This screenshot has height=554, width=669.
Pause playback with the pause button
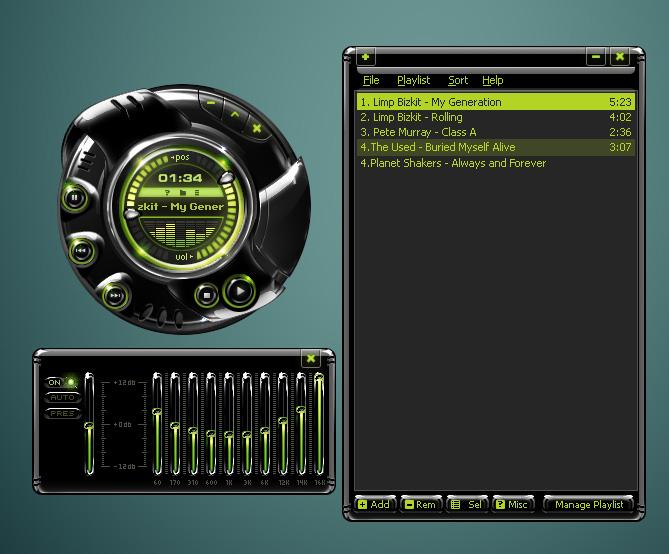pos(75,197)
